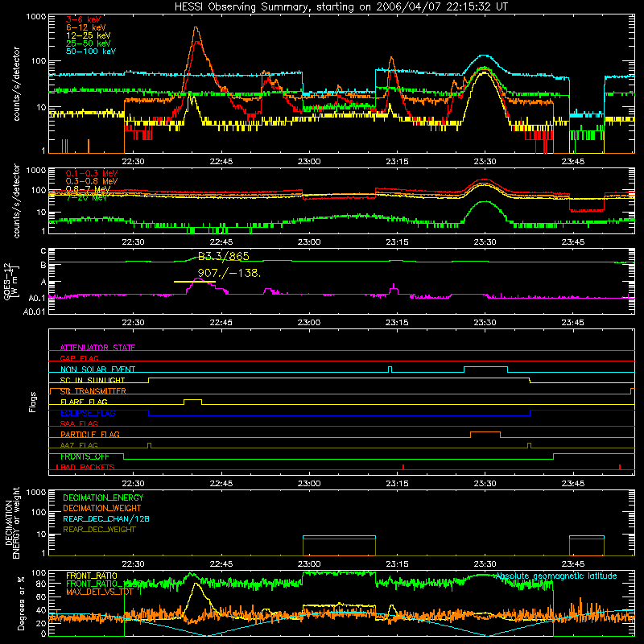Select the red 0.1-0.3 MeV legend label
Viewport: 644px width, 644px height.
(x=92, y=173)
